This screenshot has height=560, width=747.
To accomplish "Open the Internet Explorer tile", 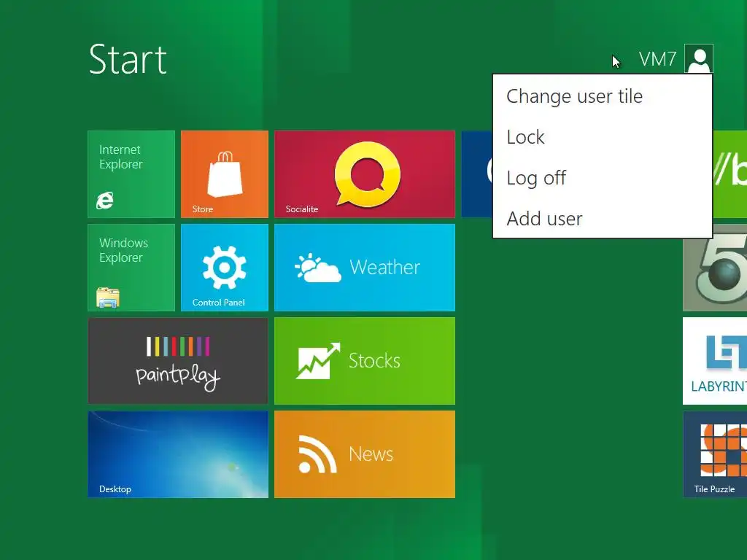I will pos(131,174).
